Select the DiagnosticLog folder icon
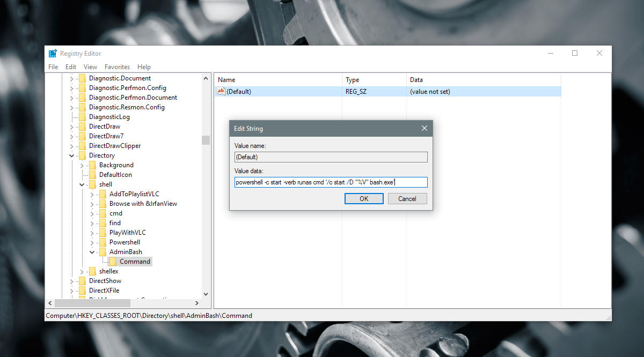The image size is (644, 357). point(82,117)
